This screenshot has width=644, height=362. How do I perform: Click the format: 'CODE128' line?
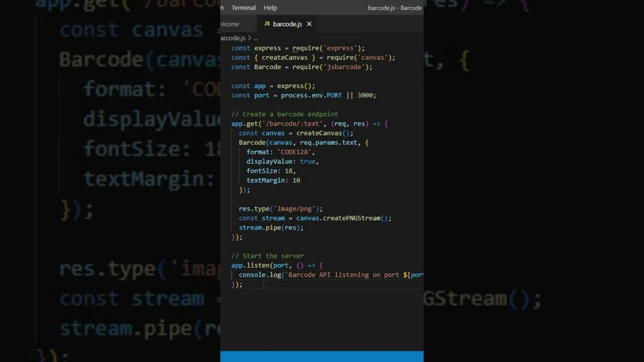281,152
